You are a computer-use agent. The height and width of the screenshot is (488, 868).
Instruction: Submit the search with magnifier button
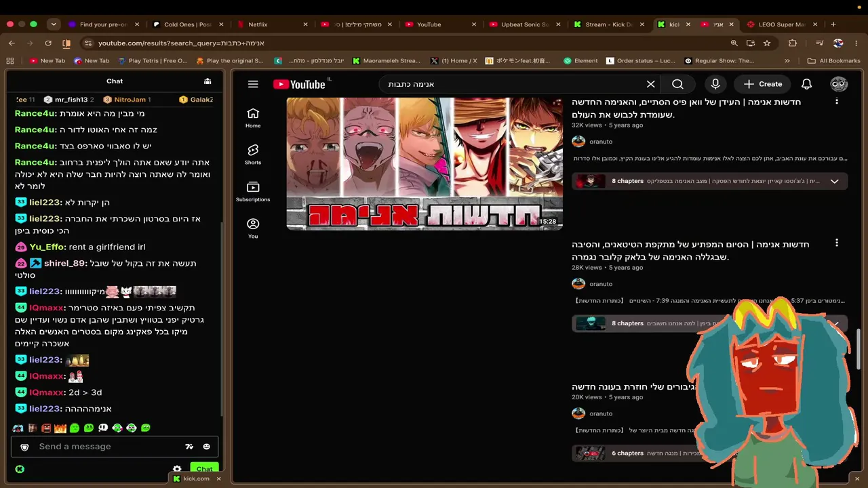click(677, 84)
